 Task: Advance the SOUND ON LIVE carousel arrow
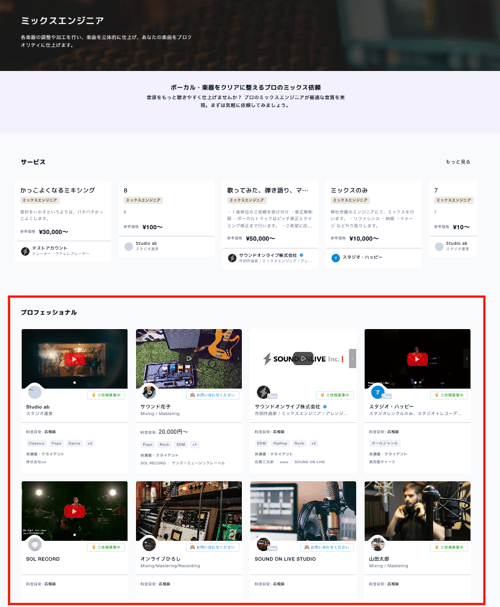point(352,358)
